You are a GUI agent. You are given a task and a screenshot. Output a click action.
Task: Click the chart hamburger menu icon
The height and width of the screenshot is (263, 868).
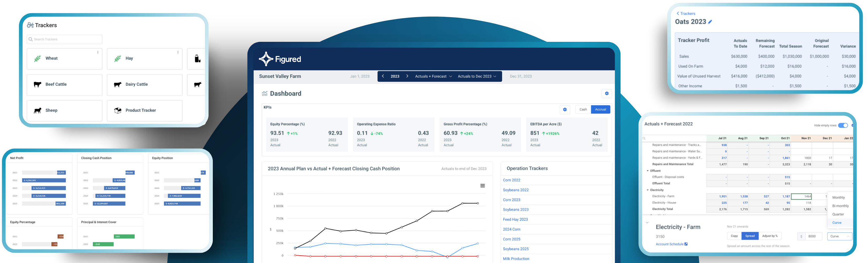pos(482,186)
